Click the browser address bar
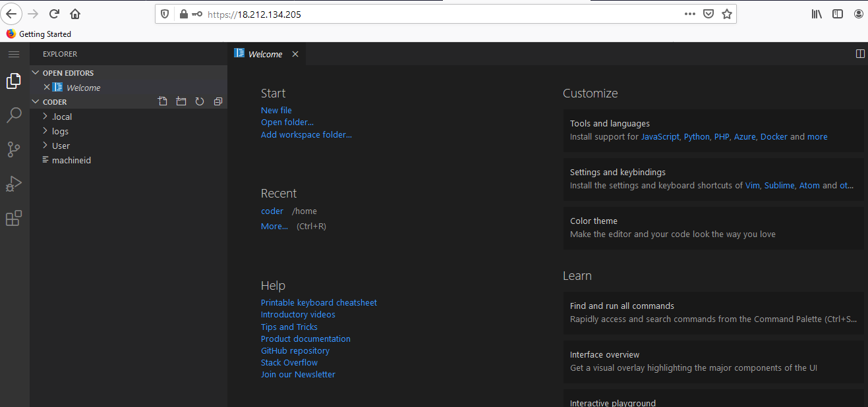 [445, 14]
